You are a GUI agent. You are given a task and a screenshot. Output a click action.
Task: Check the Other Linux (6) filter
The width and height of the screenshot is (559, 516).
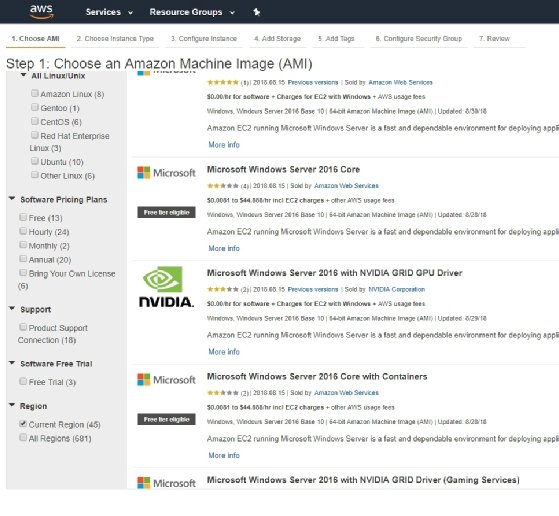(x=35, y=175)
